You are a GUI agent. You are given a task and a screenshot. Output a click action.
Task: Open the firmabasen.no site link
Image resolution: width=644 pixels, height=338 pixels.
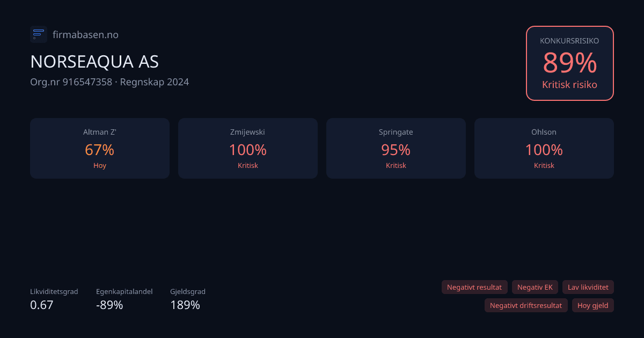85,35
